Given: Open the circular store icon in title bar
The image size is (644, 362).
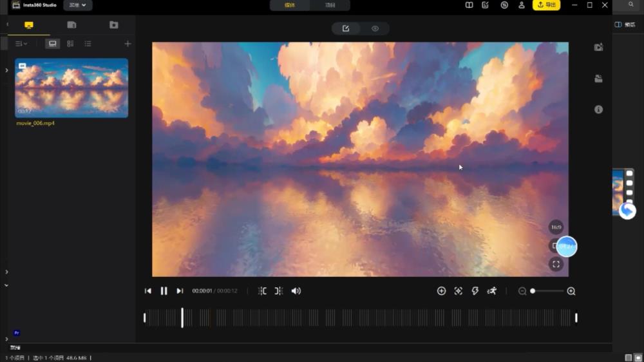Looking at the screenshot, I should click(x=504, y=5).
